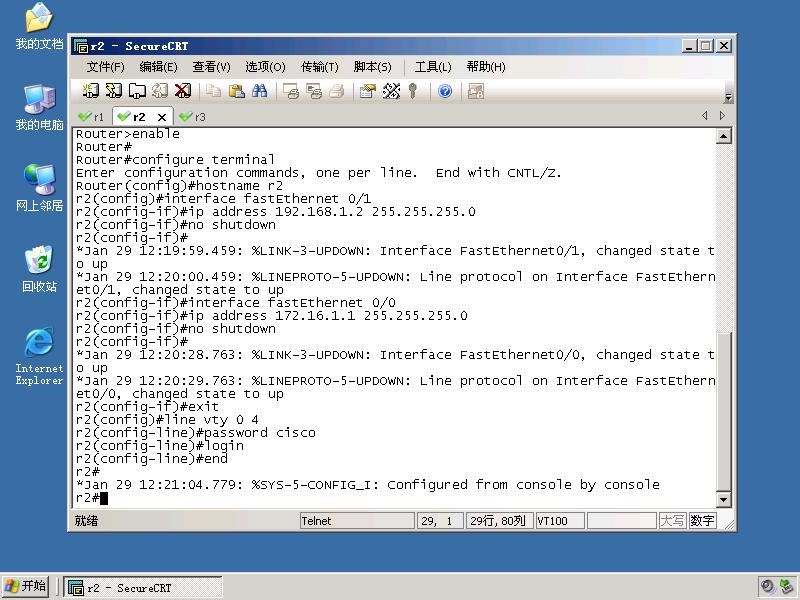Click the SecureFX toolbar icon
This screenshot has width=800, height=600.
pos(476,91)
